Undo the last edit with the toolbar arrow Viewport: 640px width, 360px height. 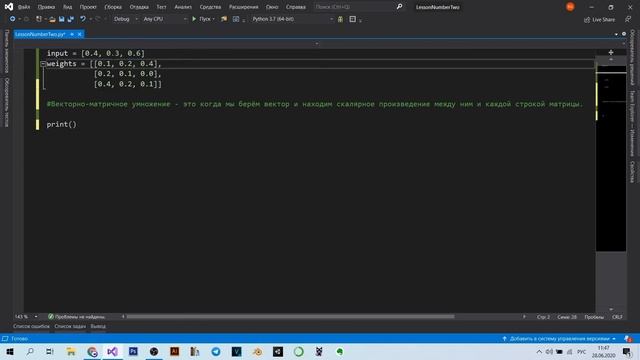tap(83, 19)
